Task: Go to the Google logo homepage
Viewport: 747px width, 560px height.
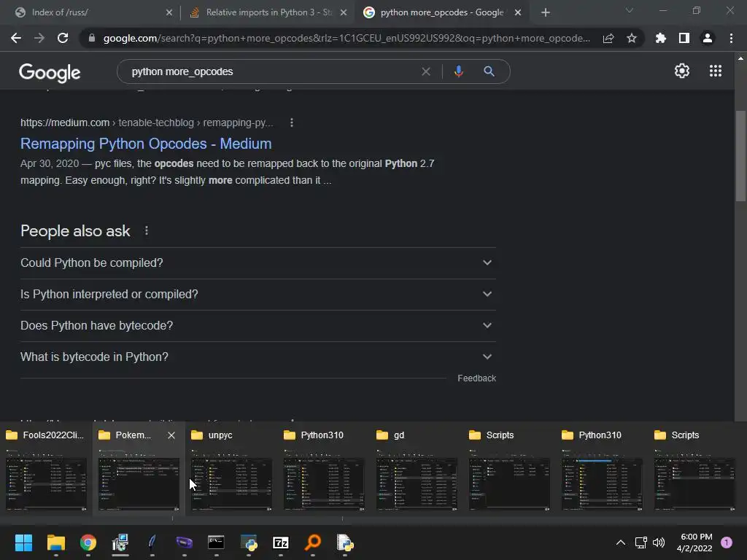Action: pyautogui.click(x=50, y=72)
